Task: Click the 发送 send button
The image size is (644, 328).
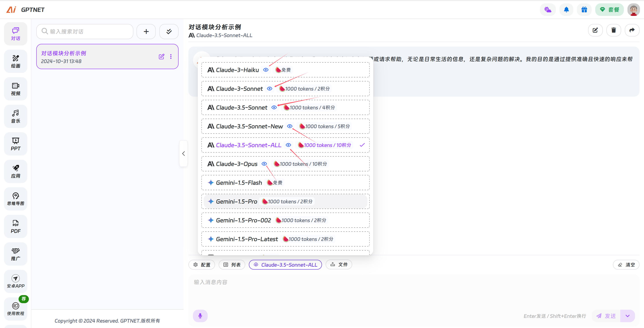Action: (x=606, y=316)
